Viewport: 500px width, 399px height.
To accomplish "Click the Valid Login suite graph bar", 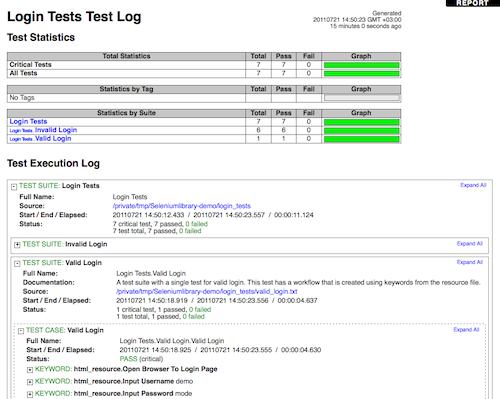I will (x=362, y=139).
